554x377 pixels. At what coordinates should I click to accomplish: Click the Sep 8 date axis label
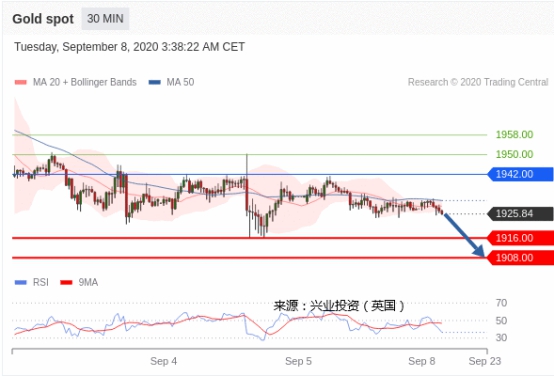[422, 361]
